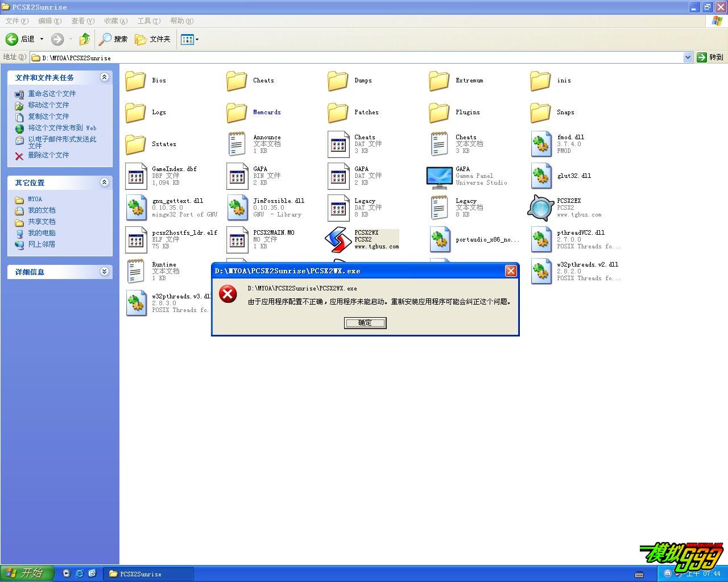Toggle the Folders (文件夹) pane button
728x582 pixels.
click(x=152, y=39)
